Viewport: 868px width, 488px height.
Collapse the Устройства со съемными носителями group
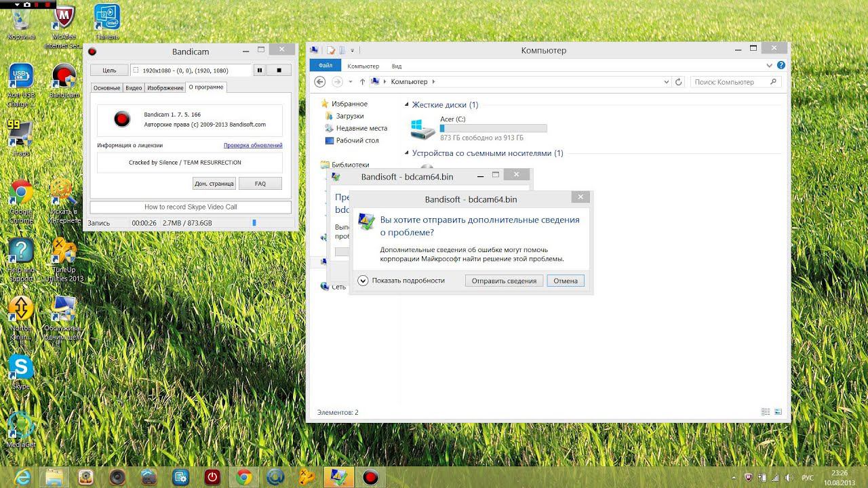click(407, 154)
